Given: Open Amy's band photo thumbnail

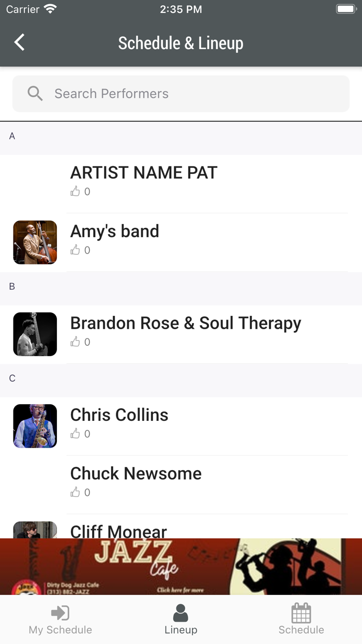Looking at the screenshot, I should 35,242.
